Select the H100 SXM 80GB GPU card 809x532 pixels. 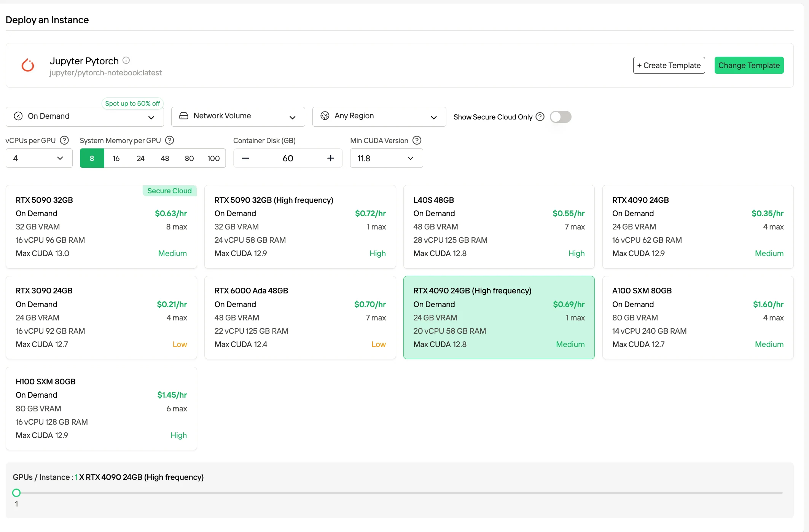(101, 408)
